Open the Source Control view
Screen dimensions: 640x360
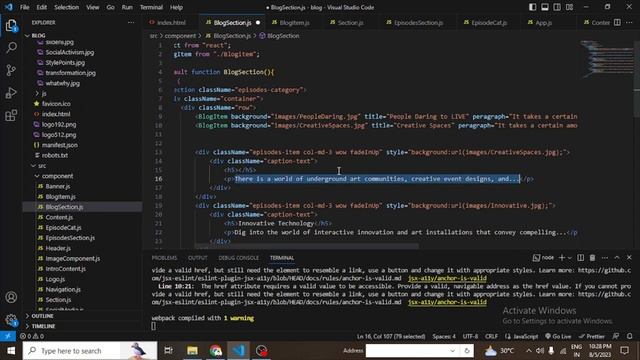(11, 70)
